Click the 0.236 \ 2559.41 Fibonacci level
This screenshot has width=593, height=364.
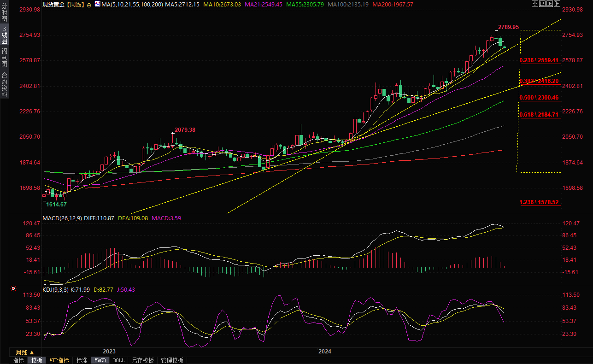click(539, 60)
